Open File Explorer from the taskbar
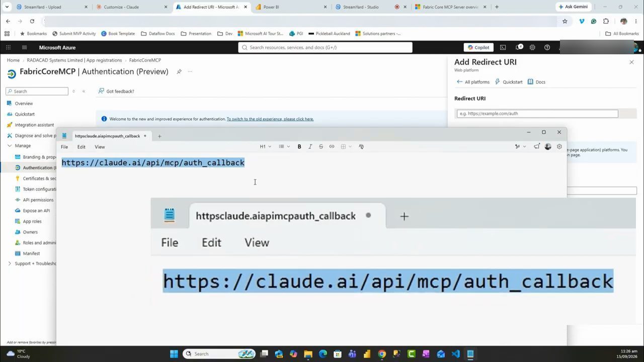This screenshot has width=644, height=362. point(308,353)
